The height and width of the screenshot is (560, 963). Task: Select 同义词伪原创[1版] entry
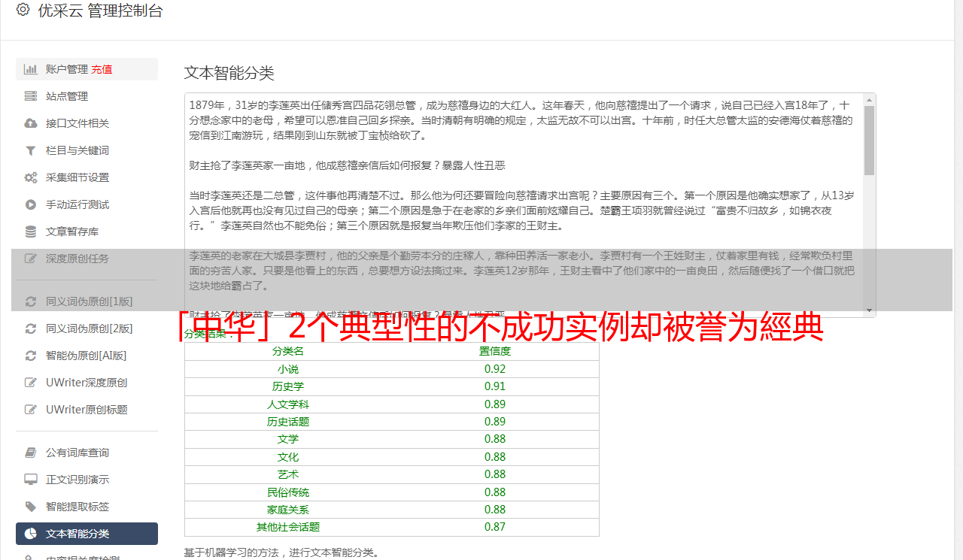pos(87,301)
